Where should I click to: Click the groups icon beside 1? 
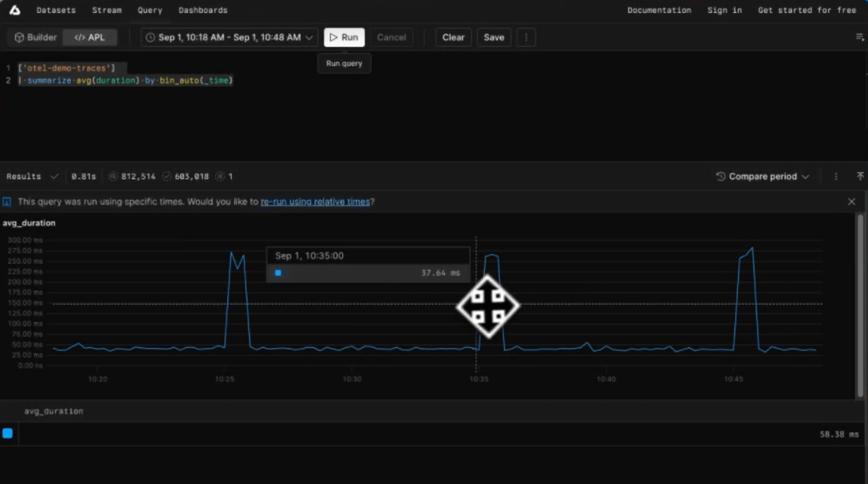tap(220, 176)
